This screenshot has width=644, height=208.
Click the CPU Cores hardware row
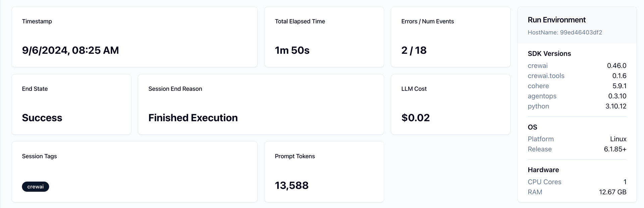[x=577, y=182]
